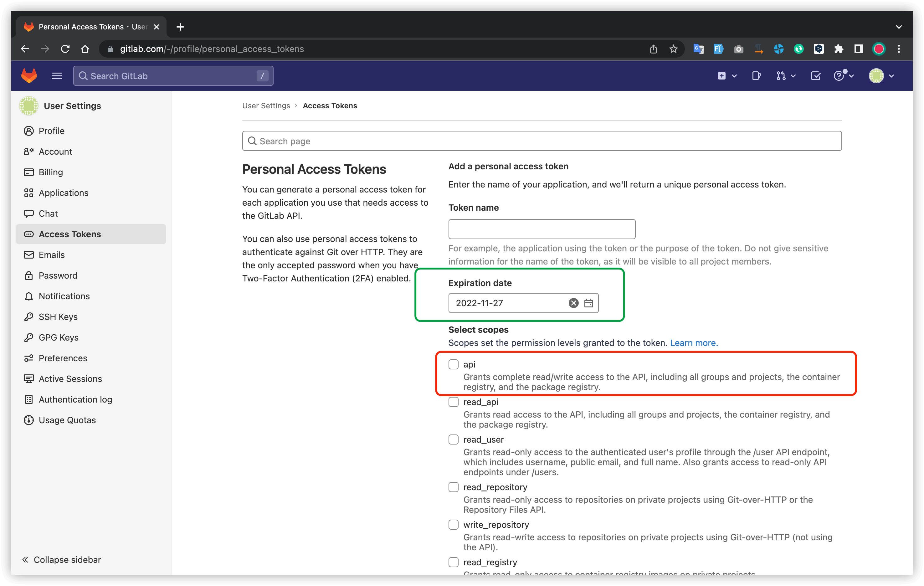
Task: Enable the write_repository checkbox
Action: coord(453,525)
